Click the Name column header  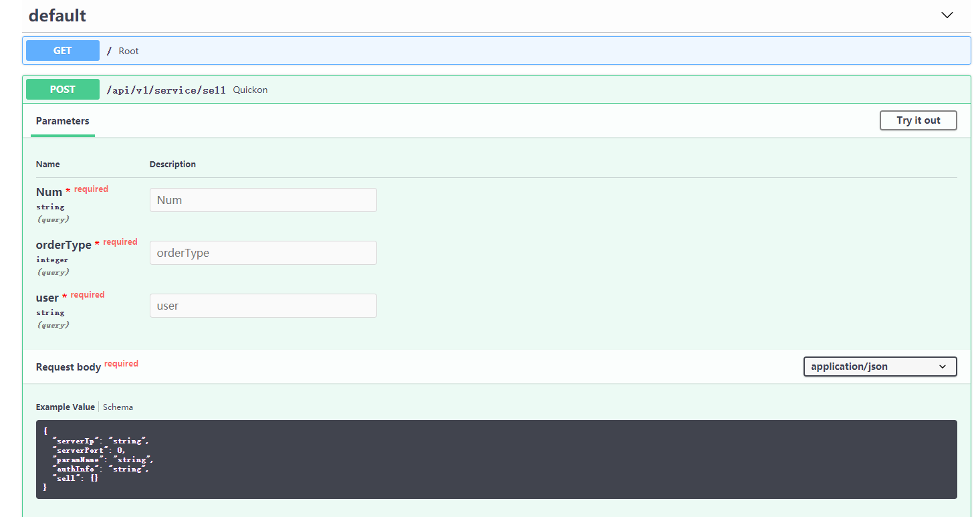coord(47,164)
